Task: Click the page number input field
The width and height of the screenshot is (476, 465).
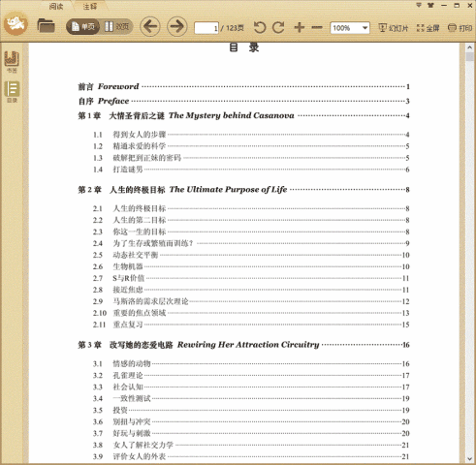Action: [x=206, y=28]
